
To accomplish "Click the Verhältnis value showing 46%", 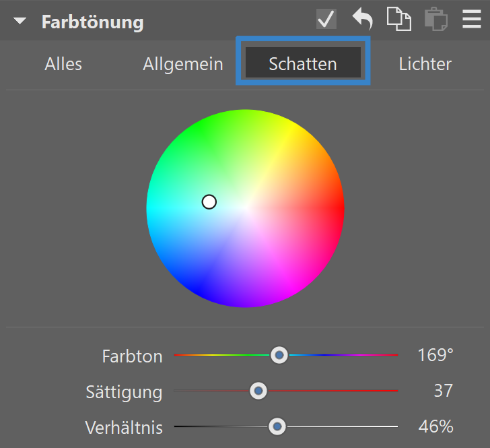I will pyautogui.click(x=435, y=426).
